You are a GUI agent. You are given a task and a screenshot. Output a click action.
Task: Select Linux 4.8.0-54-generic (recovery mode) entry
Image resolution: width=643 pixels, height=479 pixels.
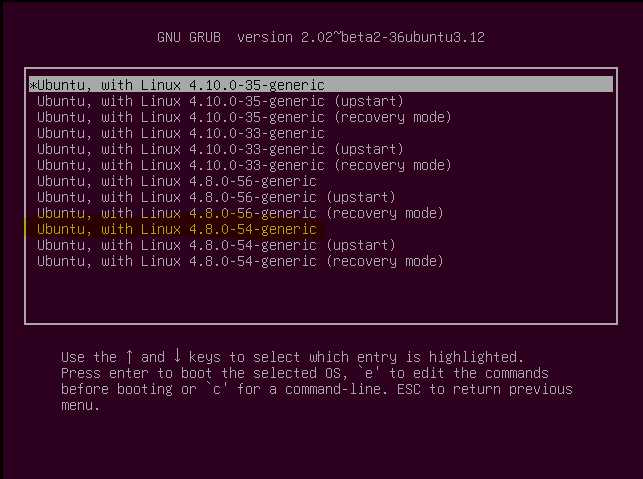point(240,261)
